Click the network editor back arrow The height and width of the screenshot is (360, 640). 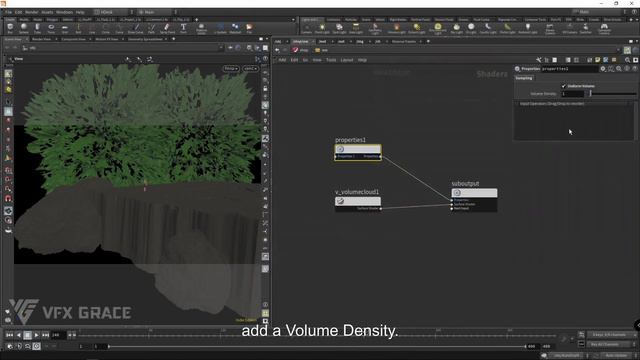pyautogui.click(x=277, y=50)
